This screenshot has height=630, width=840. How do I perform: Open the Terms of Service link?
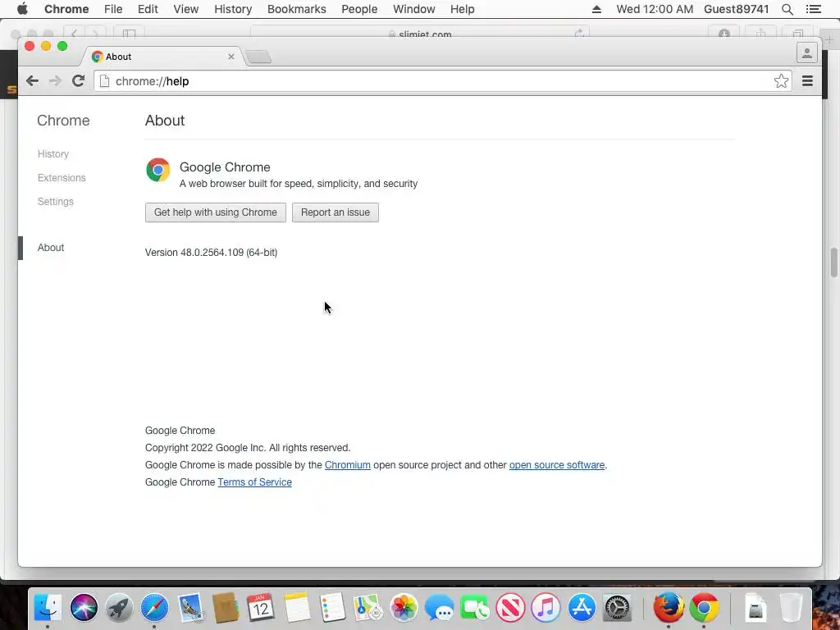[254, 482]
